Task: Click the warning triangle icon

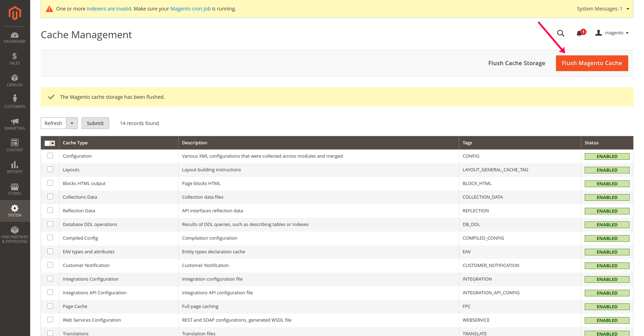Action: [49, 9]
